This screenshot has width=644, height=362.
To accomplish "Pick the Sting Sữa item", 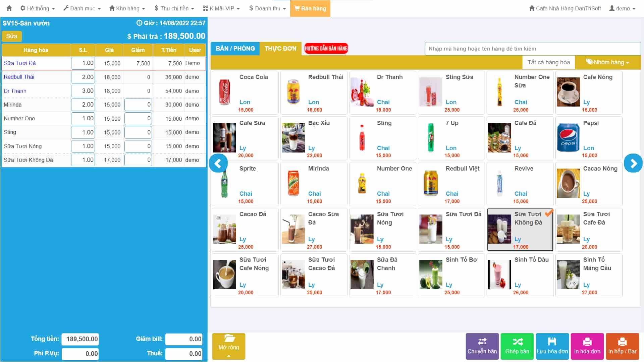I will (451, 93).
